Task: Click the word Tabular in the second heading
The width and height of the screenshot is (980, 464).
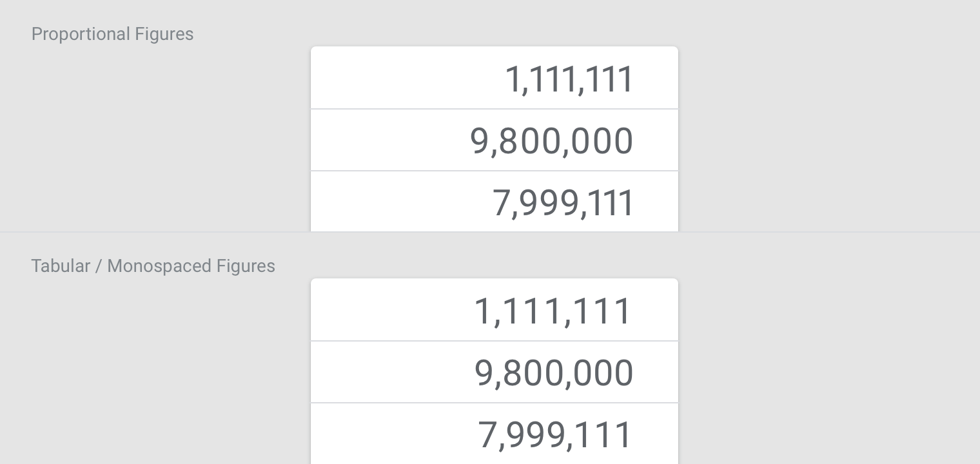Action: 61,266
